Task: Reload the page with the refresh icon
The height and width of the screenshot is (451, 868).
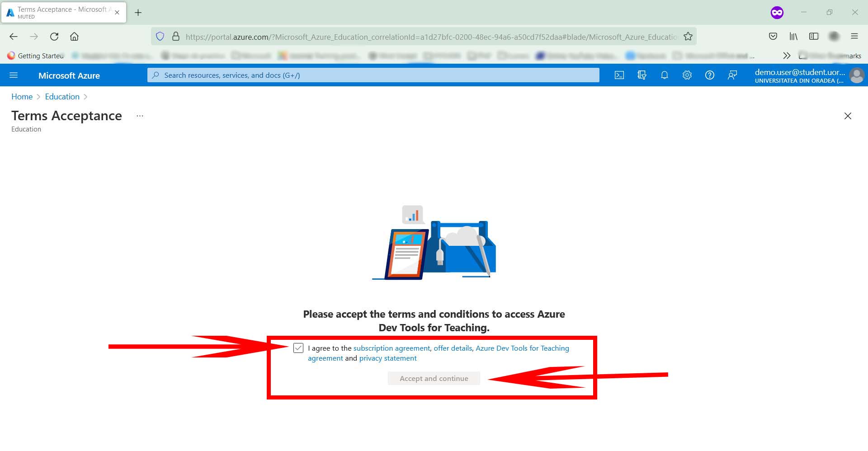Action: 54,37
